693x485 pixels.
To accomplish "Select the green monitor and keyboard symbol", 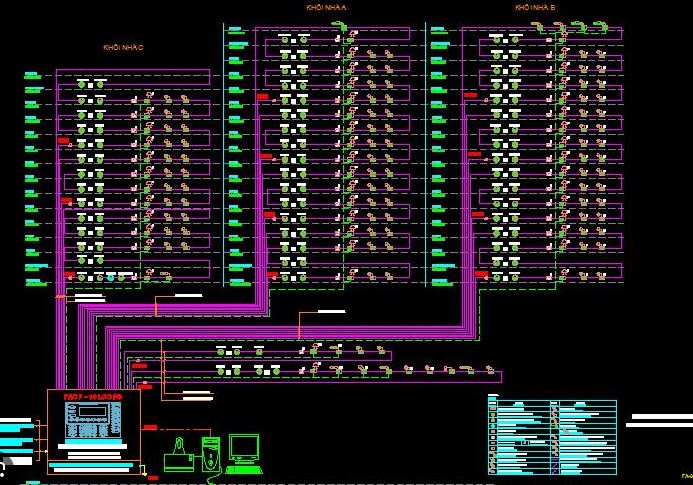I will pyautogui.click(x=244, y=454).
